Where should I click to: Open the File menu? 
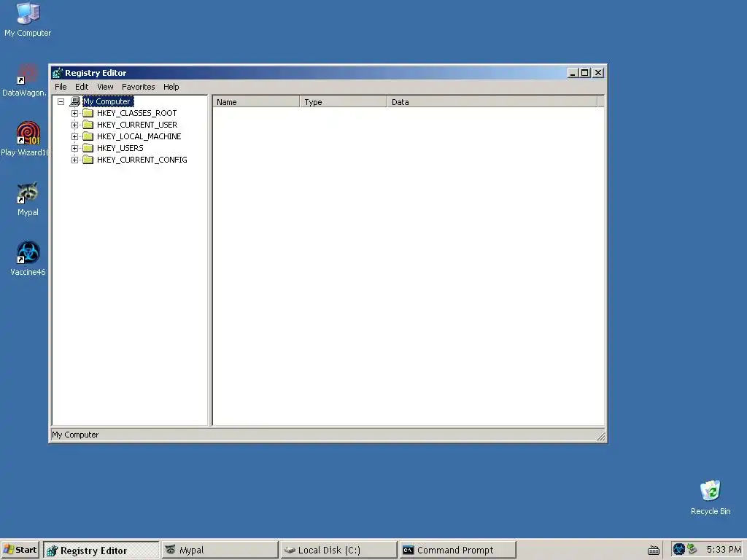[x=61, y=87]
